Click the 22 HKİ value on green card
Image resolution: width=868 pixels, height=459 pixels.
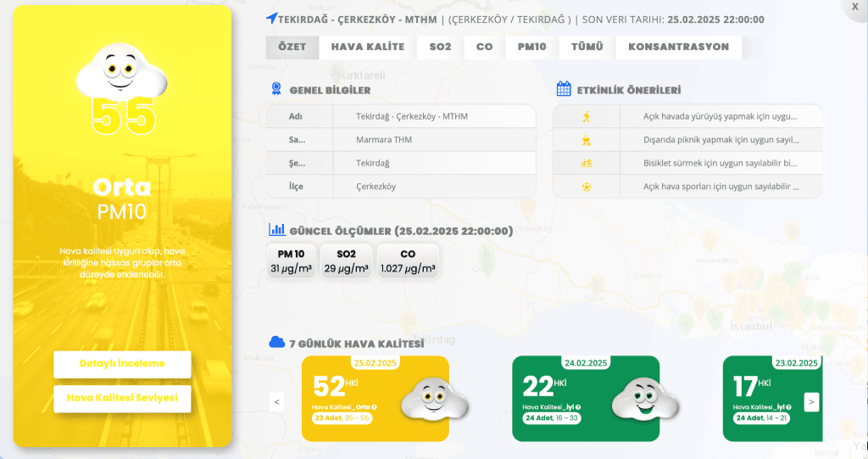click(x=545, y=386)
